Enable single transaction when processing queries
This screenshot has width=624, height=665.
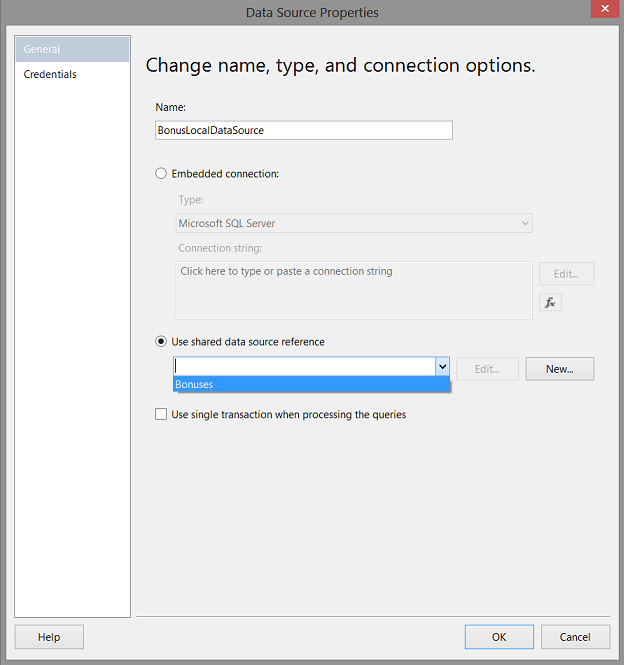(161, 414)
